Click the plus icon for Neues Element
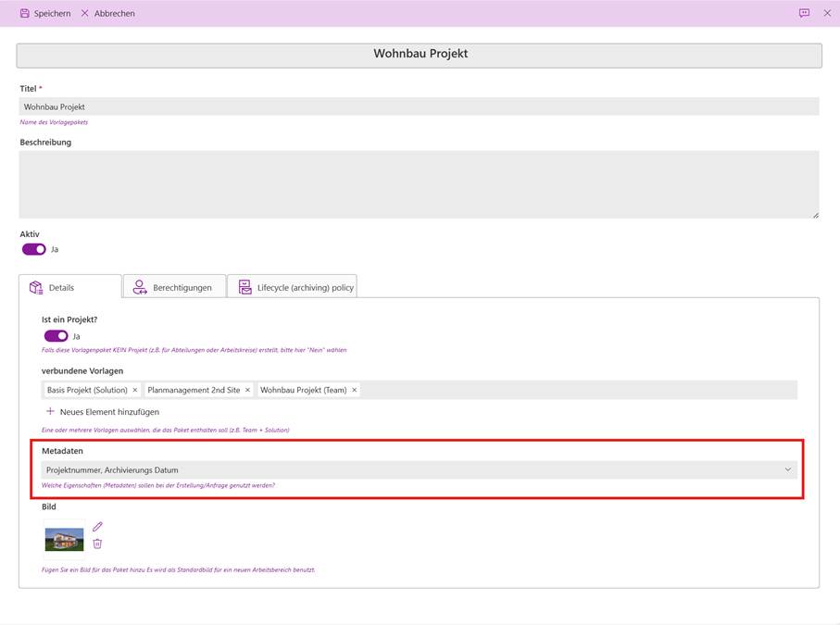Image resolution: width=840 pixels, height=625 pixels. coord(50,411)
